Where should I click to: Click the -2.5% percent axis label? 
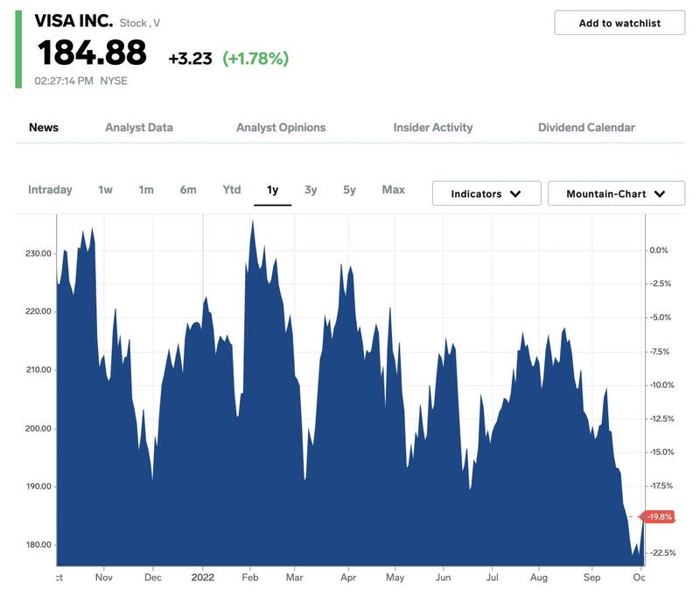(661, 284)
